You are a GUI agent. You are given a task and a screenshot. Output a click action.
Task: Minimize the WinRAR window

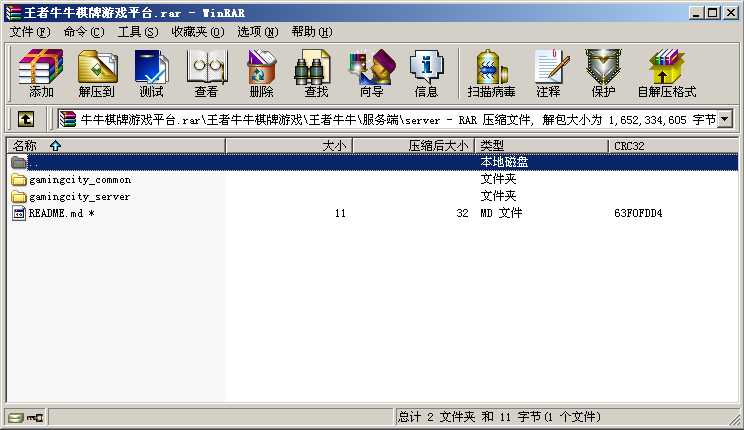(x=696, y=13)
